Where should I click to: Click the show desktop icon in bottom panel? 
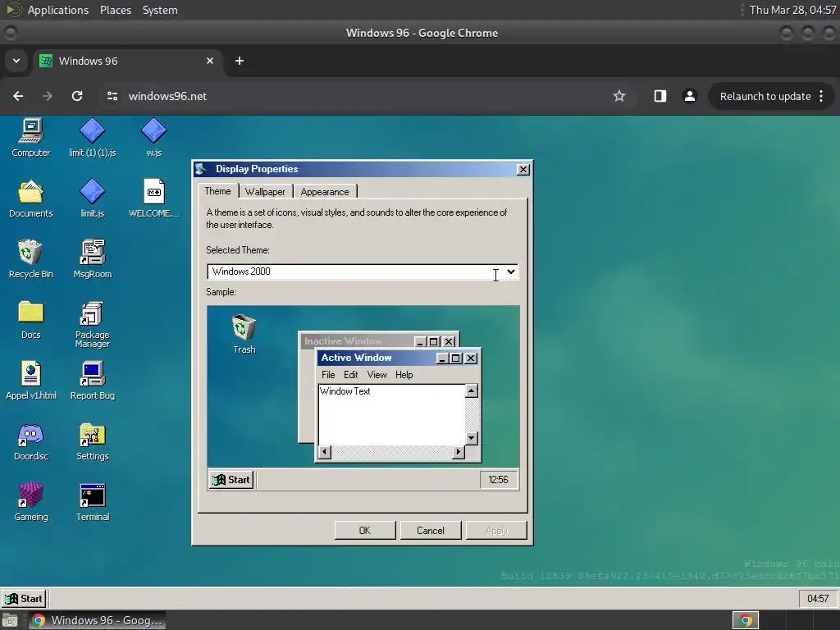pyautogui.click(x=10, y=621)
